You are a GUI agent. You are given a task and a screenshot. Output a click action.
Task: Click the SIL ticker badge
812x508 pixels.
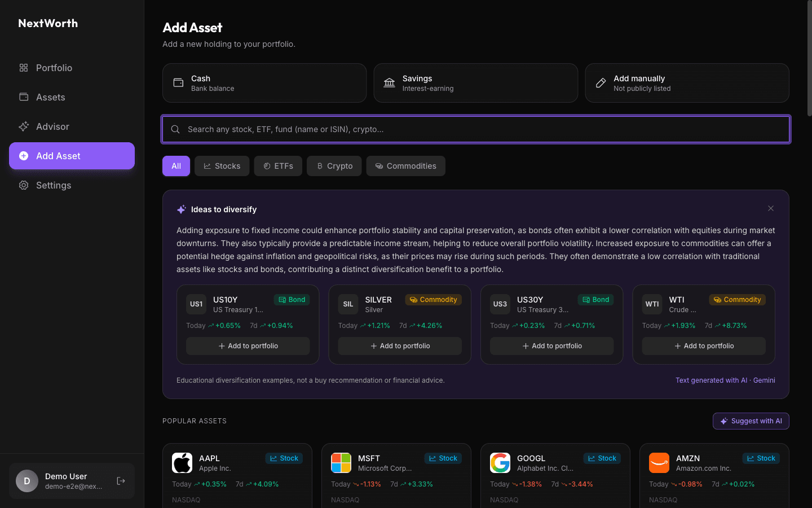point(348,304)
